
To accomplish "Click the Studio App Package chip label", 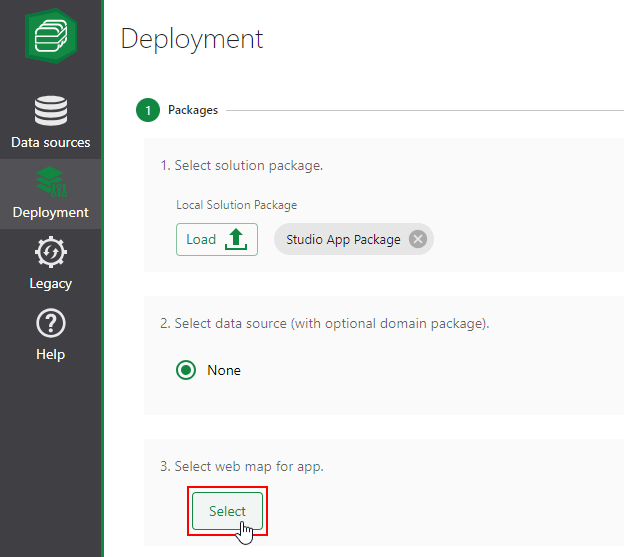I will (x=343, y=239).
